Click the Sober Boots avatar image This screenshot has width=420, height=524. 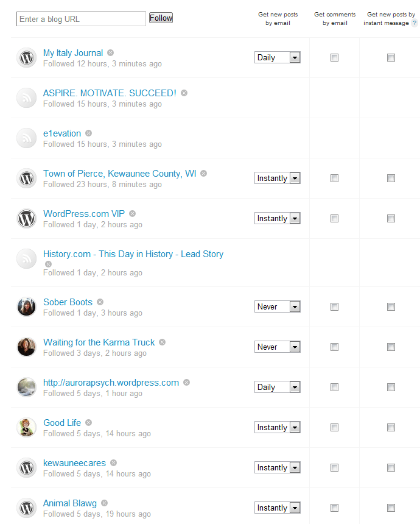point(26,307)
